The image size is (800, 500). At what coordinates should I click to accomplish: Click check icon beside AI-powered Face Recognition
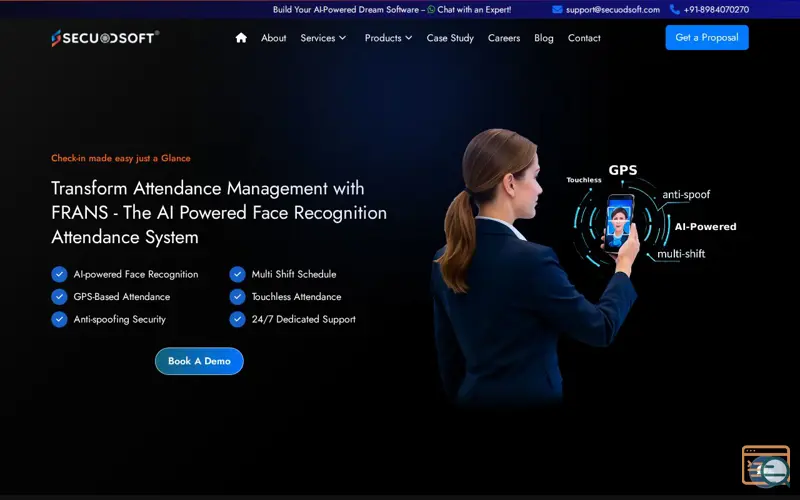59,274
